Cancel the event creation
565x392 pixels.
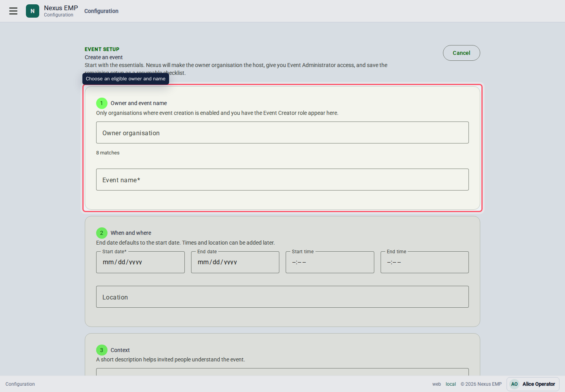[461, 53]
